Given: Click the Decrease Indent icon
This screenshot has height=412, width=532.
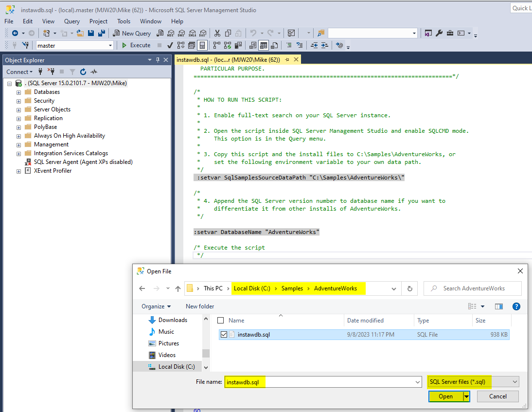Looking at the screenshot, I should click(314, 45).
